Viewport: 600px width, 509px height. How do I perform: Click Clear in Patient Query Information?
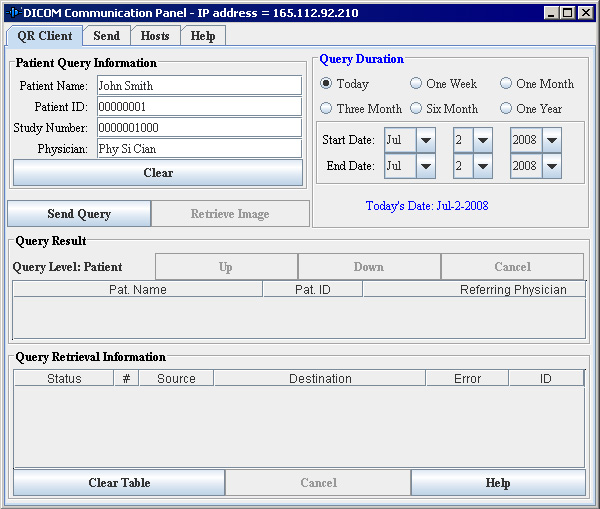158,173
